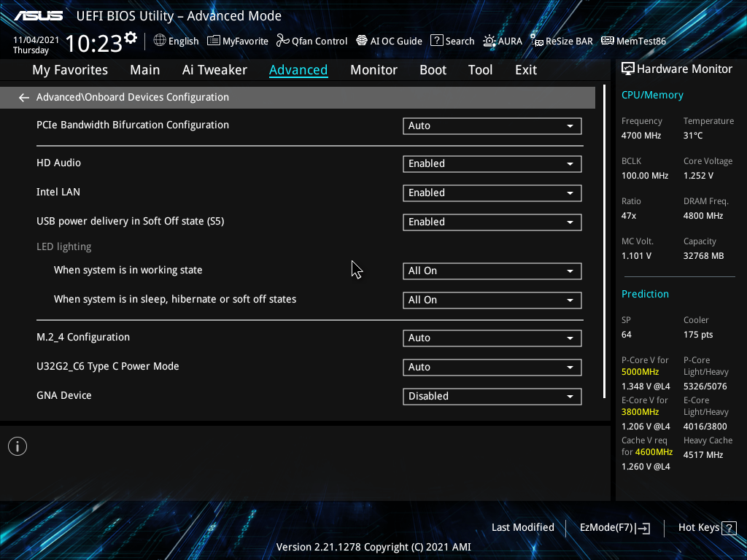The image size is (747, 560).
Task: Toggle ReSize BAR icon
Action: [x=537, y=41]
